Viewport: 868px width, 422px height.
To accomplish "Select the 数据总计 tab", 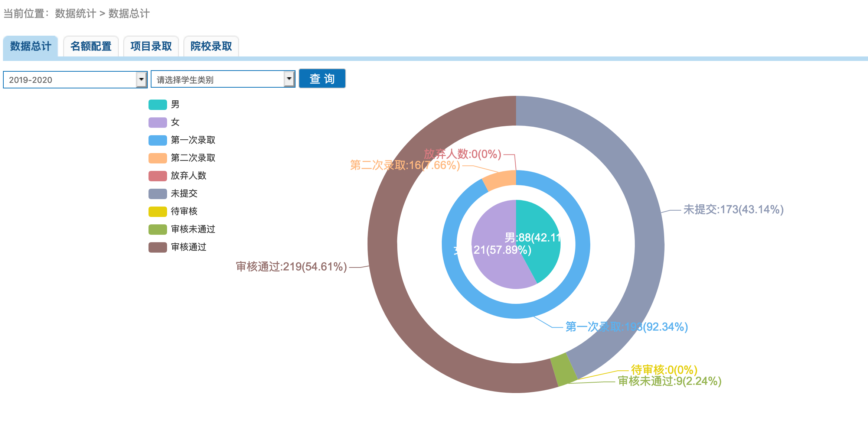I will coord(31,46).
